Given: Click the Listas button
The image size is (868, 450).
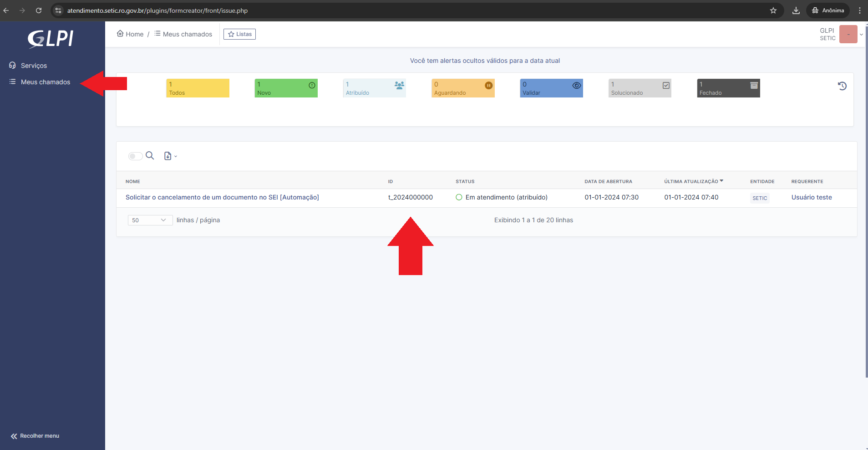Looking at the screenshot, I should pos(239,34).
